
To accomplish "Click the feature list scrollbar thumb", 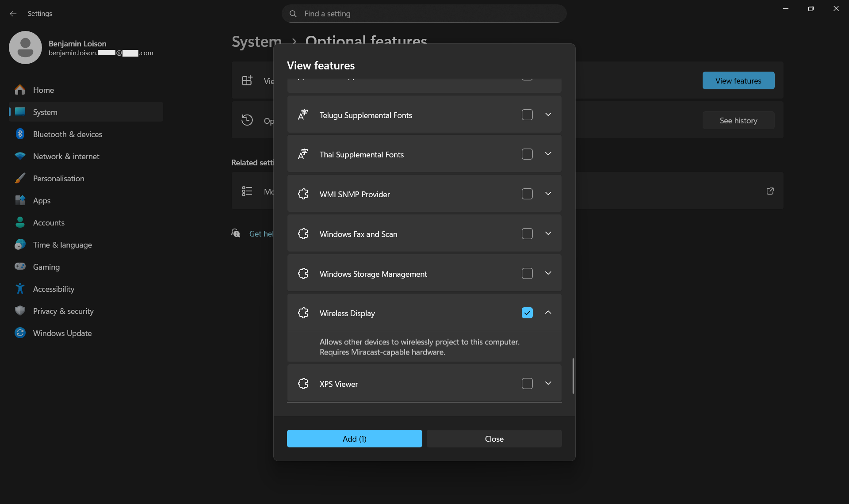I will click(x=573, y=376).
